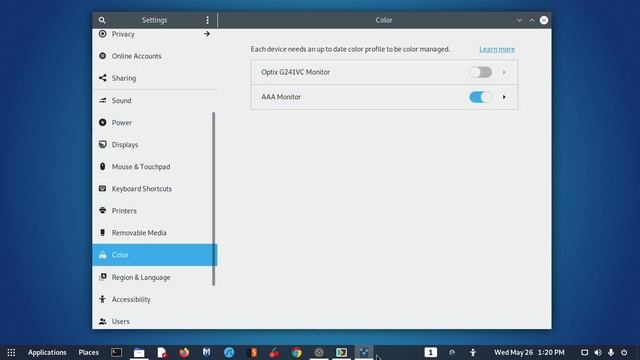Open the Settings search icon

pyautogui.click(x=102, y=20)
